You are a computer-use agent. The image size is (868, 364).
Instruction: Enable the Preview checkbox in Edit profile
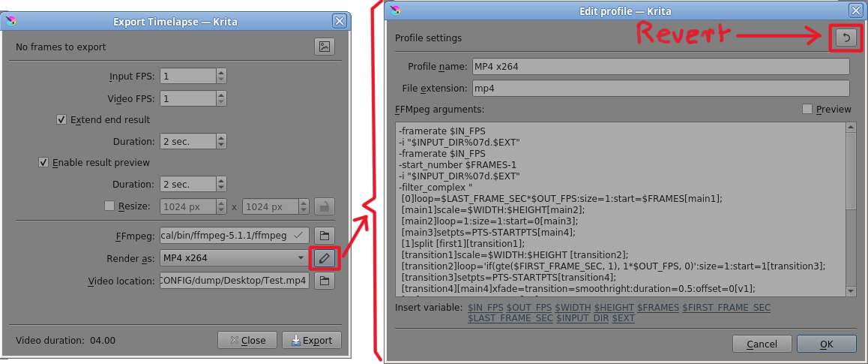[807, 109]
